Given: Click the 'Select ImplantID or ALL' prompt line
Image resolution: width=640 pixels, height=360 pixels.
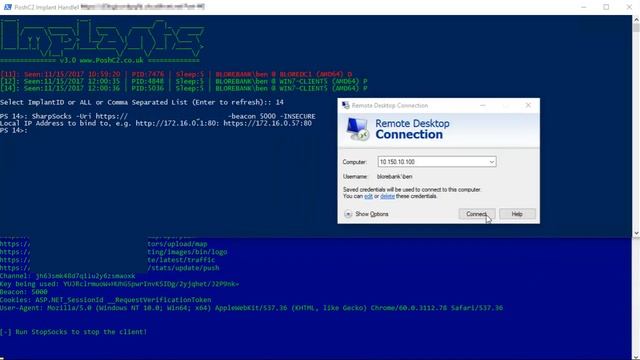Looking at the screenshot, I should click(142, 102).
